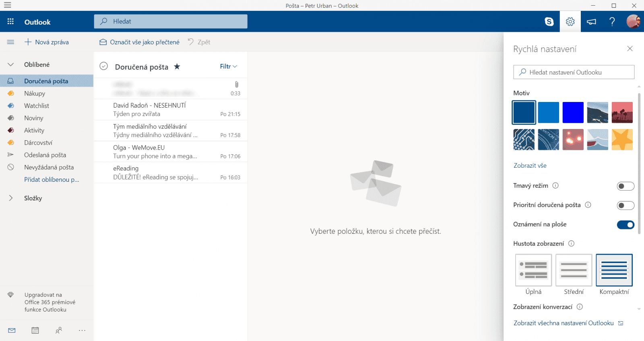
Task: Open message from Olga - WeMove.EU
Action: click(171, 152)
